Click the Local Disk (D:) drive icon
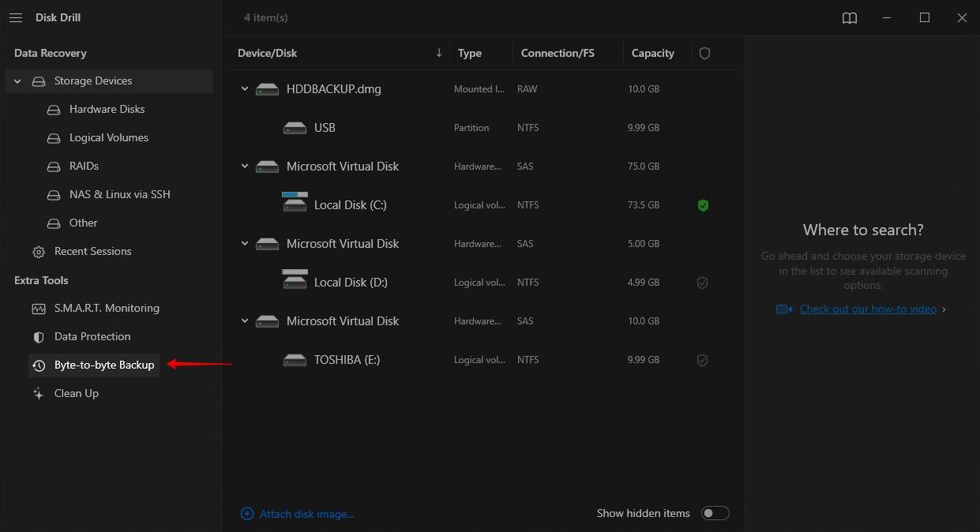Screen dimensions: 980x532 [295, 279]
